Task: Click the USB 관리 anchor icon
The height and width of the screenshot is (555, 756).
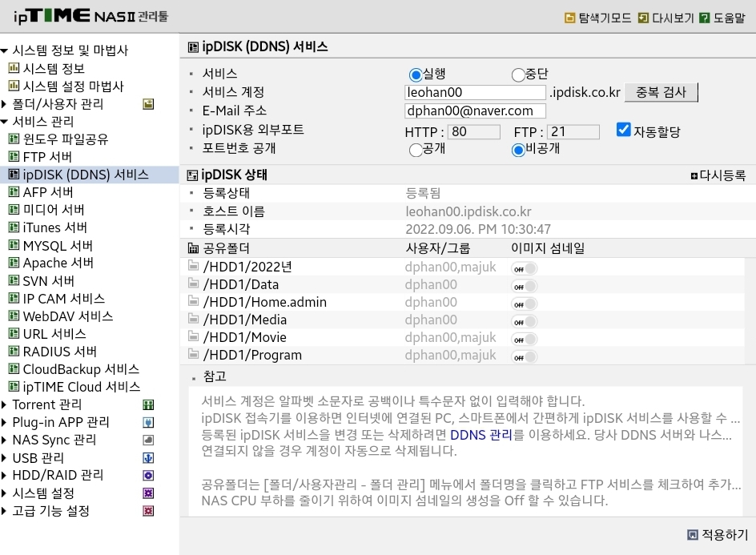Action: pos(148,458)
